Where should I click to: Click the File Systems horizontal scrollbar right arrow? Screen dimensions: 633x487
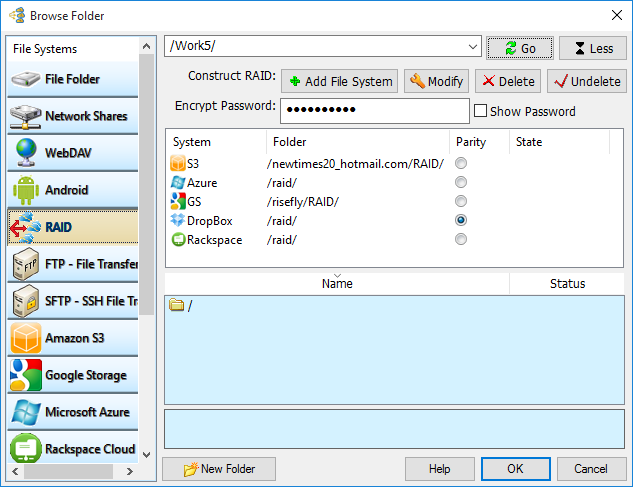(x=130, y=471)
